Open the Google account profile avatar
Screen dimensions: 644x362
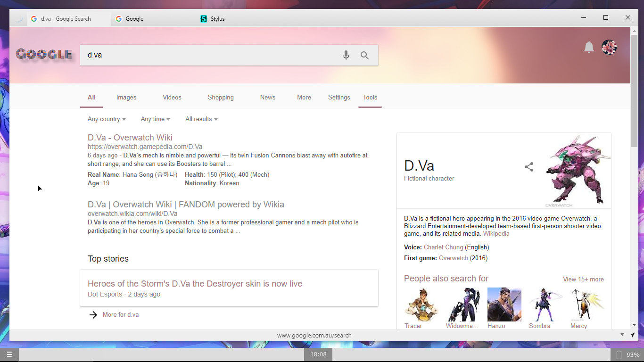609,47
